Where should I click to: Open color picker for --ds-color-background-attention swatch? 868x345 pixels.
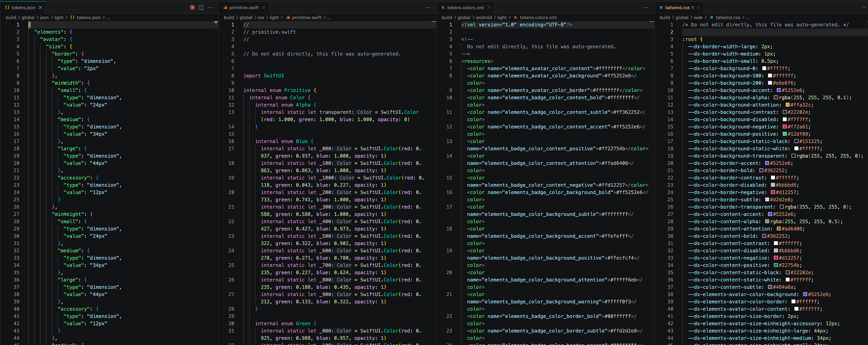788,105
